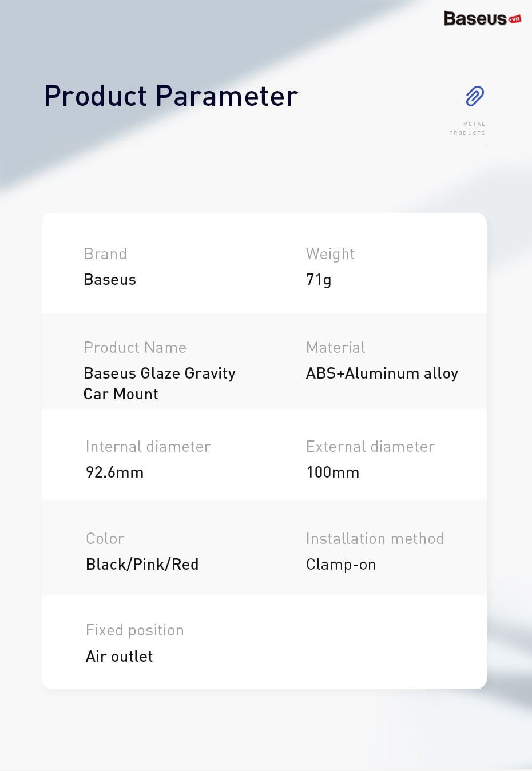Click the Baseus logo at top
The image size is (532, 771).
(x=482, y=18)
